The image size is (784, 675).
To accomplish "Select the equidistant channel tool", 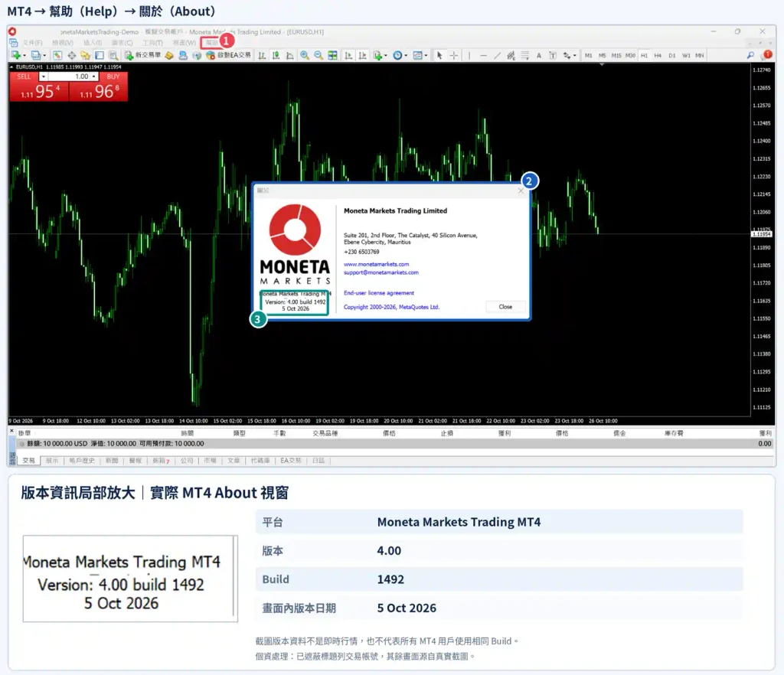I will pyautogui.click(x=511, y=55).
